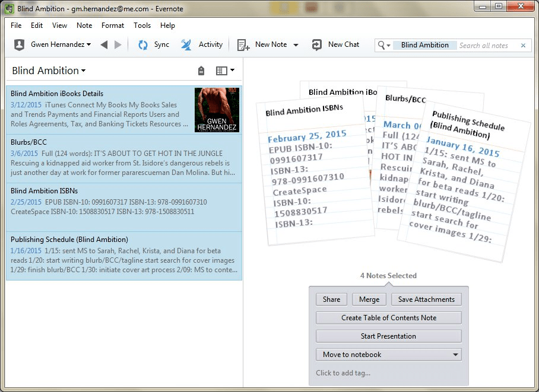Click the 'Search all notes' field
The width and height of the screenshot is (539, 392).
click(x=484, y=45)
